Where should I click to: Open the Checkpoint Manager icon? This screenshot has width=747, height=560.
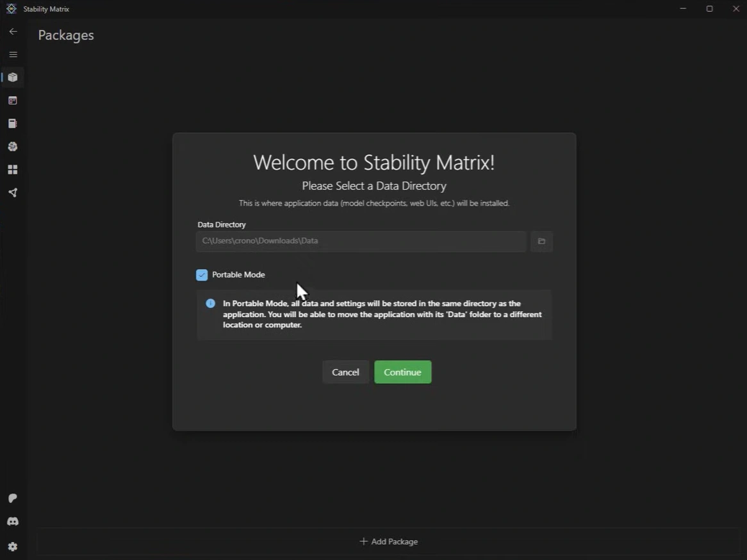click(x=13, y=123)
